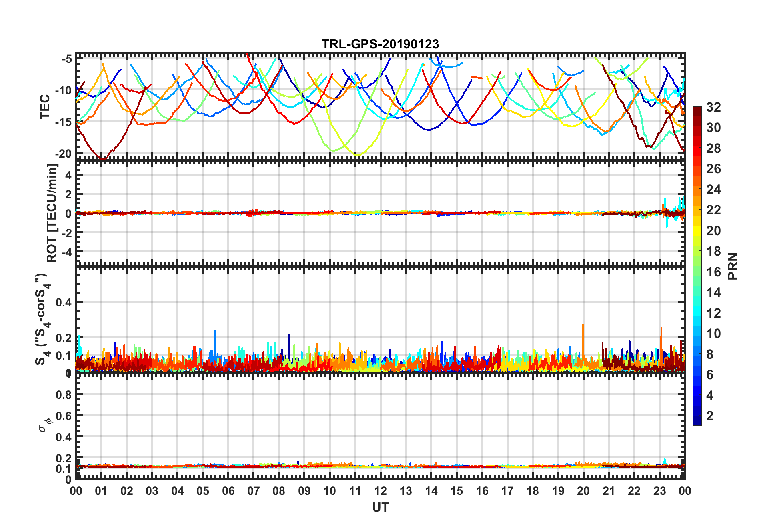The height and width of the screenshot is (532, 761).
Task: Select UT axis hour label 06
Action: tap(228, 491)
